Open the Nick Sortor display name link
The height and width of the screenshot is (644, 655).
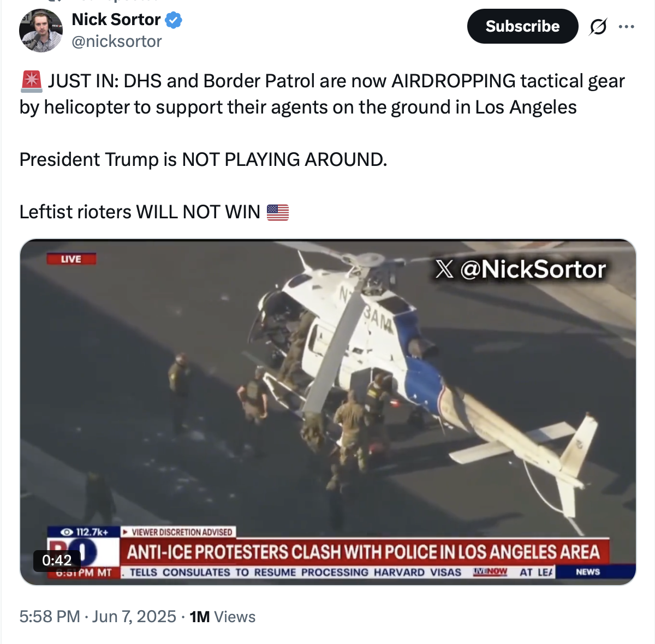(x=116, y=20)
